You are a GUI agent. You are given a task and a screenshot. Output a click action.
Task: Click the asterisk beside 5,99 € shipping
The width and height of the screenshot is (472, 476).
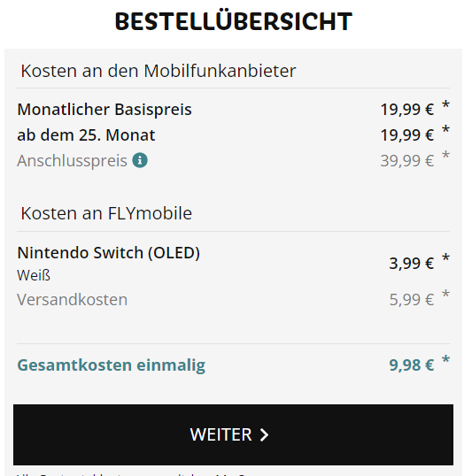point(445,294)
